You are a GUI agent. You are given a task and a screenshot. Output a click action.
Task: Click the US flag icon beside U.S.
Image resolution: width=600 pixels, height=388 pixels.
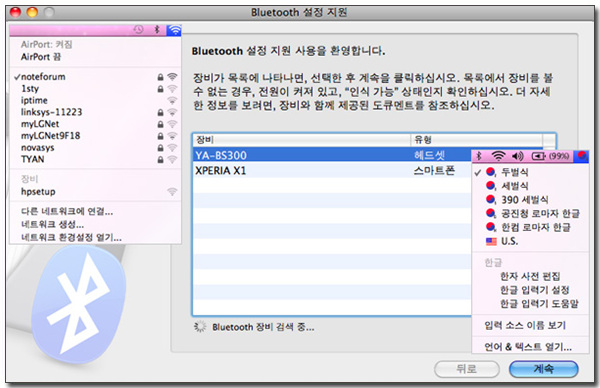[491, 241]
